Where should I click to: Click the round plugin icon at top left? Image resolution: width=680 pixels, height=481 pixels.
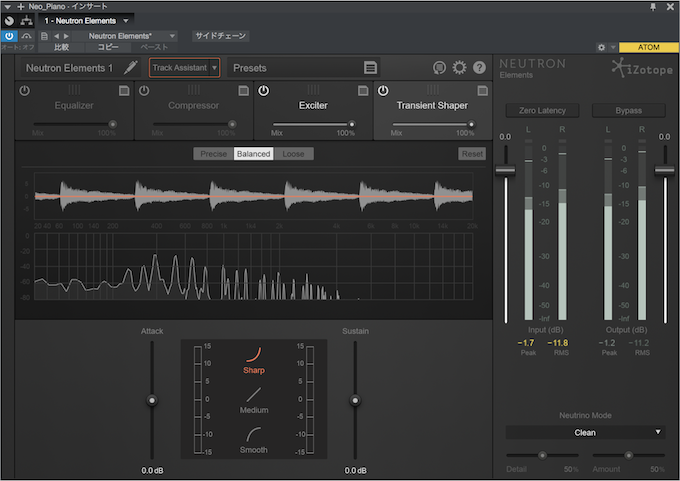coord(9,20)
